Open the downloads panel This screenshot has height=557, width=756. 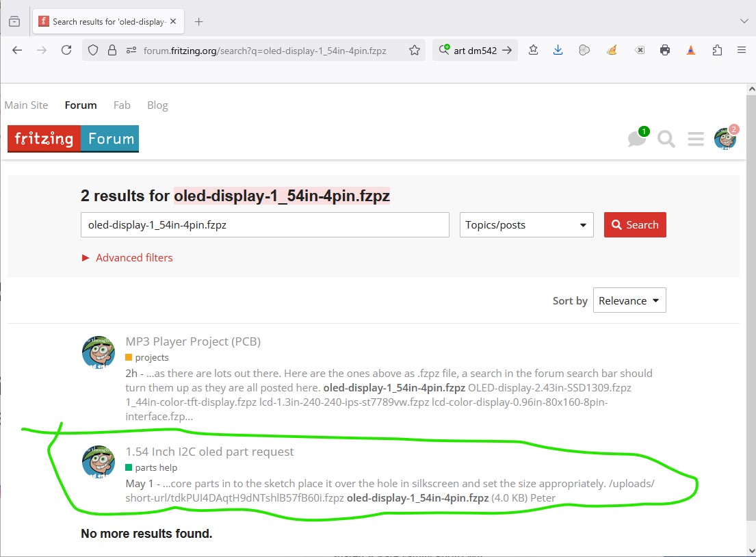click(558, 50)
